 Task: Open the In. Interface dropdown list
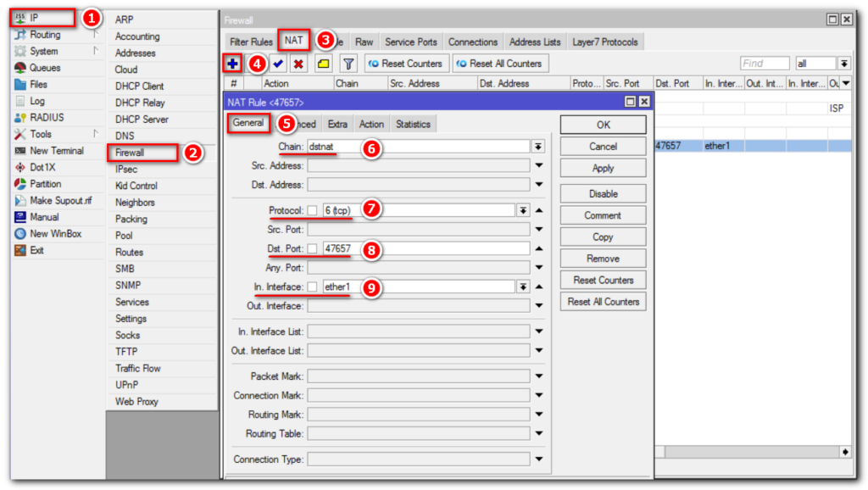tap(523, 287)
